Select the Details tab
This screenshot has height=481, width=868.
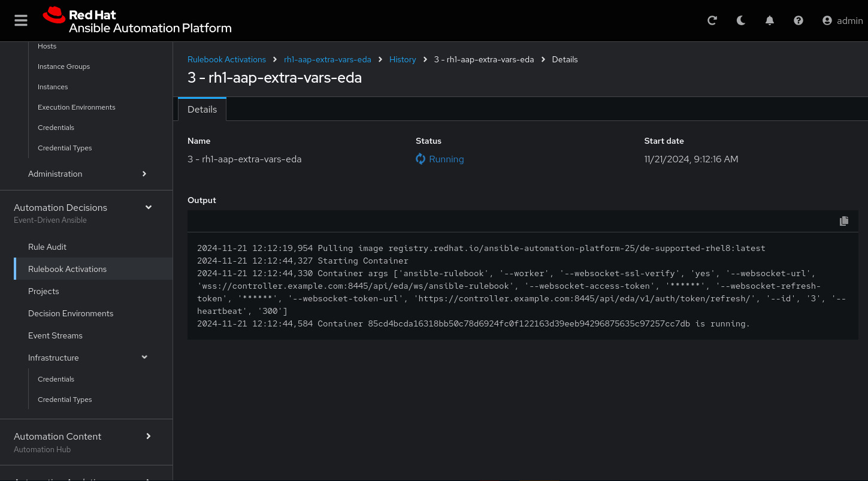pyautogui.click(x=202, y=110)
